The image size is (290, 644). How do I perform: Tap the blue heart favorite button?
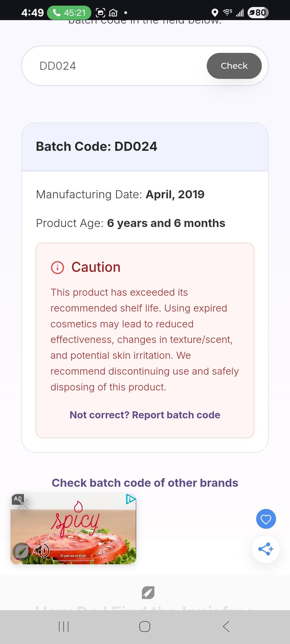pyautogui.click(x=266, y=519)
